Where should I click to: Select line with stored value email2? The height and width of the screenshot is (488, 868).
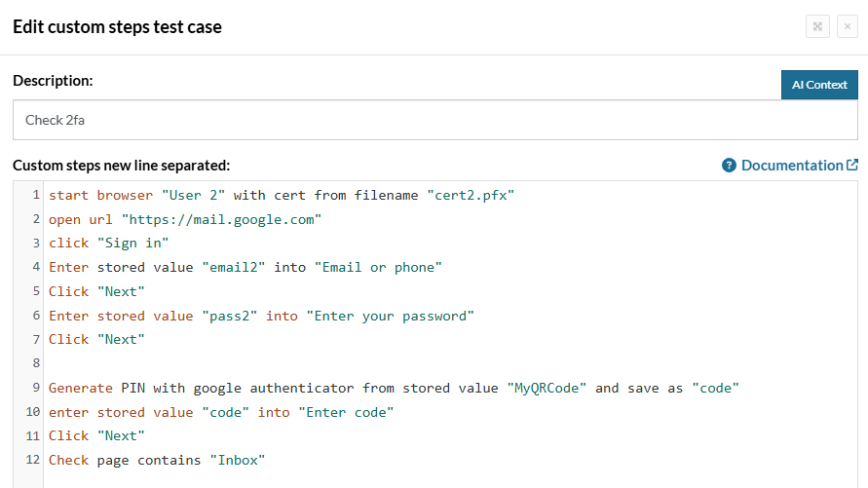point(245,268)
